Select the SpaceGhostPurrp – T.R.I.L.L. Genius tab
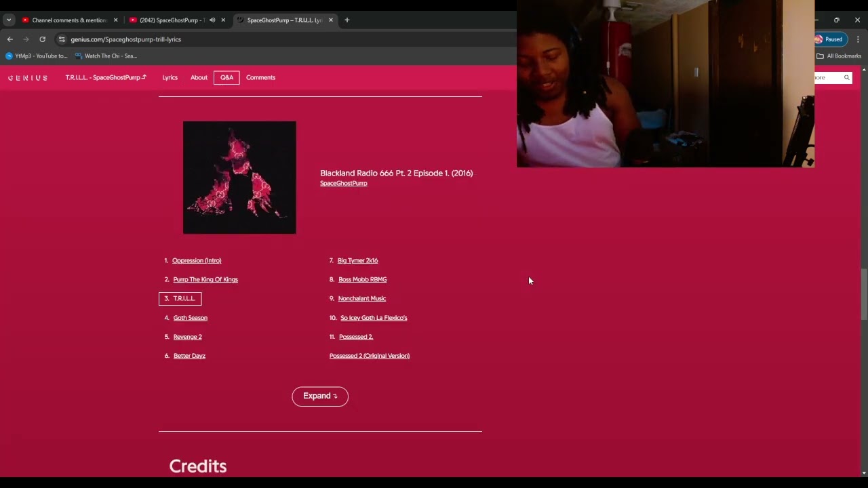 [x=285, y=20]
